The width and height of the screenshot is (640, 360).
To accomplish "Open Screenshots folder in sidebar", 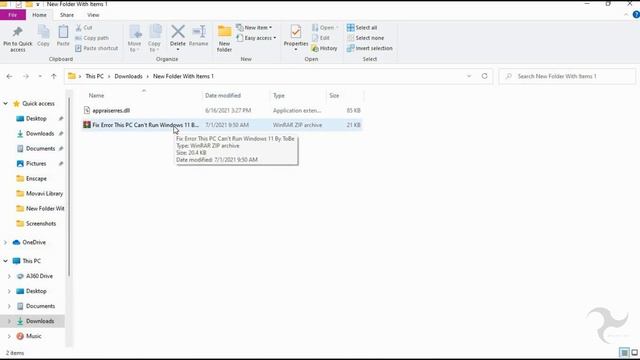I will [41, 224].
